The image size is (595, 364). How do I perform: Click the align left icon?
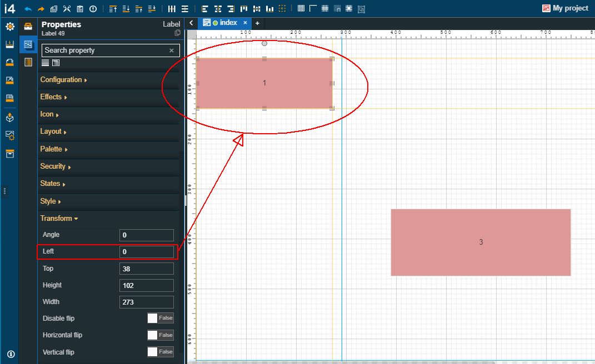(205, 9)
